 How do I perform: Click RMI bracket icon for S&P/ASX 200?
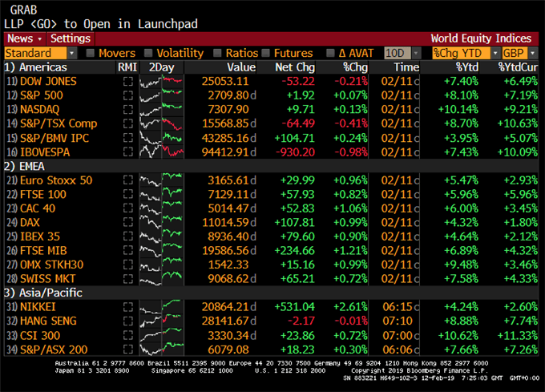coord(128,350)
